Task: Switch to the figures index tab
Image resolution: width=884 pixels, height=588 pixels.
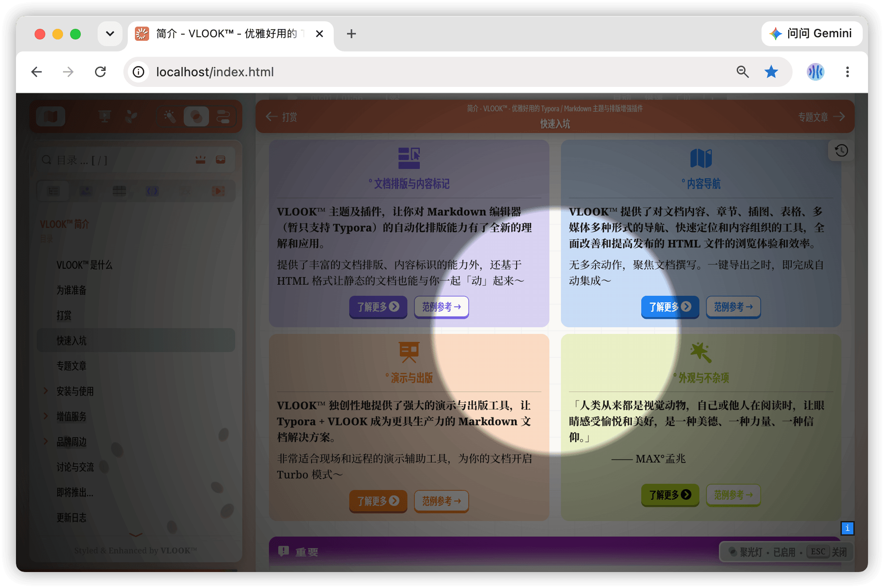Action: tap(86, 191)
